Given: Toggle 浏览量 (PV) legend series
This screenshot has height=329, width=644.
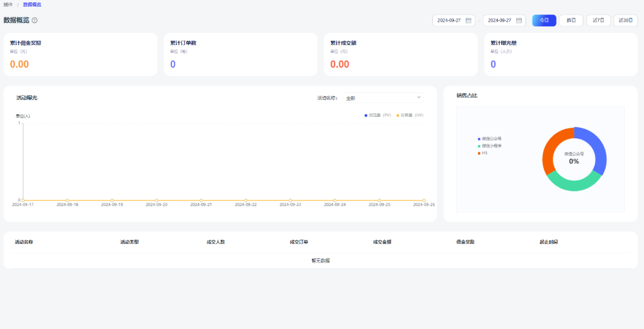Looking at the screenshot, I should click(x=378, y=115).
